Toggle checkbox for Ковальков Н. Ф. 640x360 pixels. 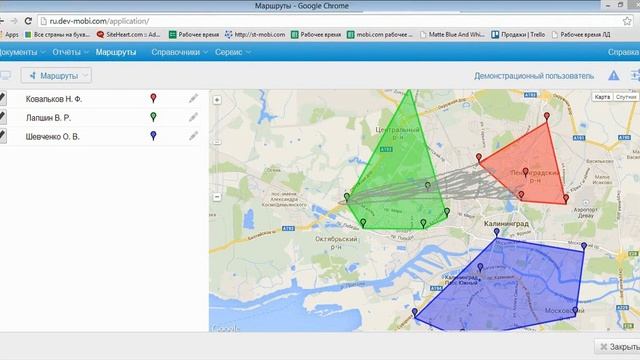2,98
